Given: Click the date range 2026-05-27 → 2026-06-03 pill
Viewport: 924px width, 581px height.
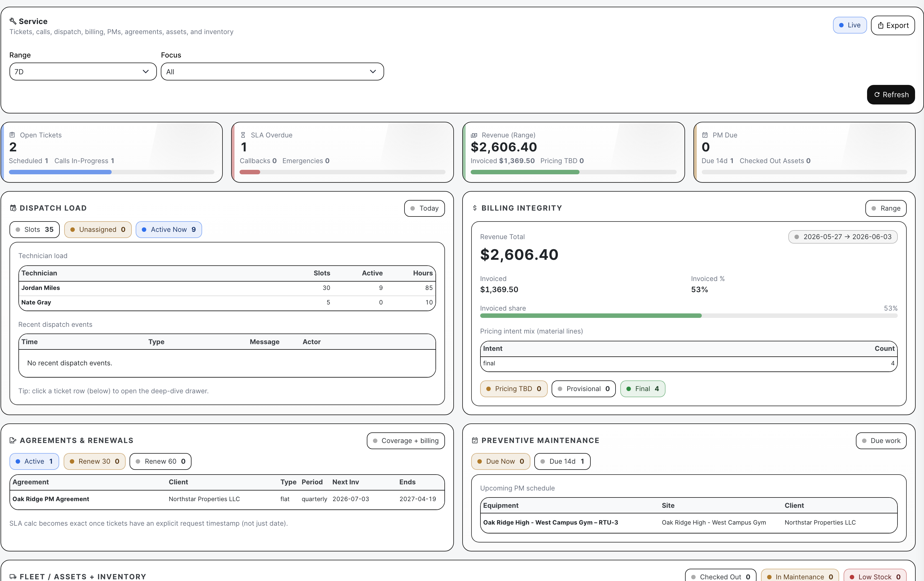Looking at the screenshot, I should tap(843, 237).
